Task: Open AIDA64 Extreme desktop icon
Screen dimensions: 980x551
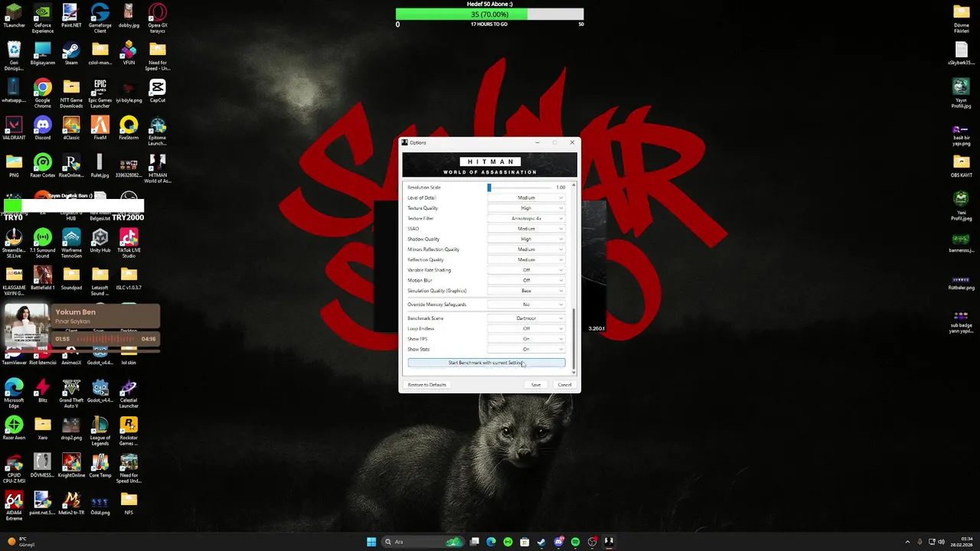Action: [14, 506]
